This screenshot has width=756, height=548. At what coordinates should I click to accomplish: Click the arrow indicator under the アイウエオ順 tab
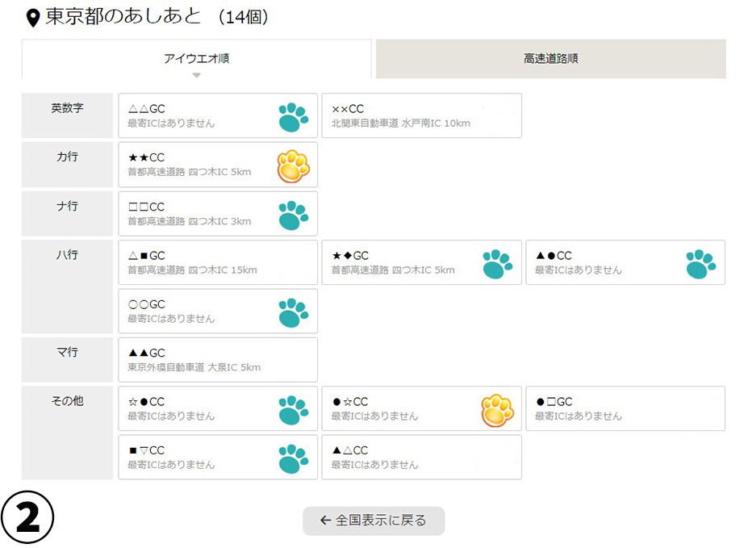tap(196, 75)
